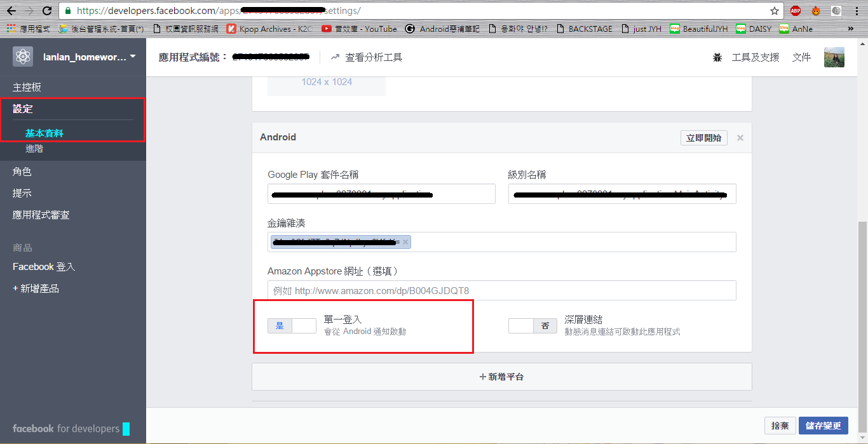Open the 音效庫 - YouTube bookmark
The width and height of the screenshot is (868, 444).
coord(359,29)
